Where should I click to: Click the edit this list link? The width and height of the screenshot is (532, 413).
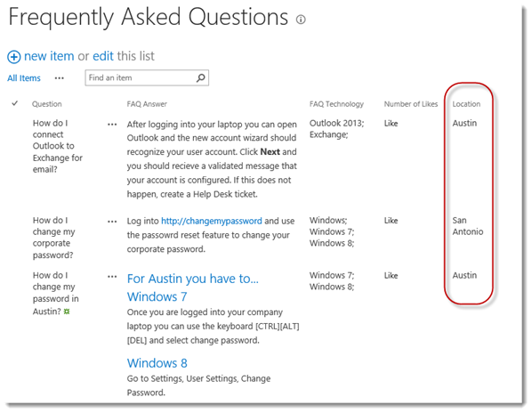tap(103, 56)
